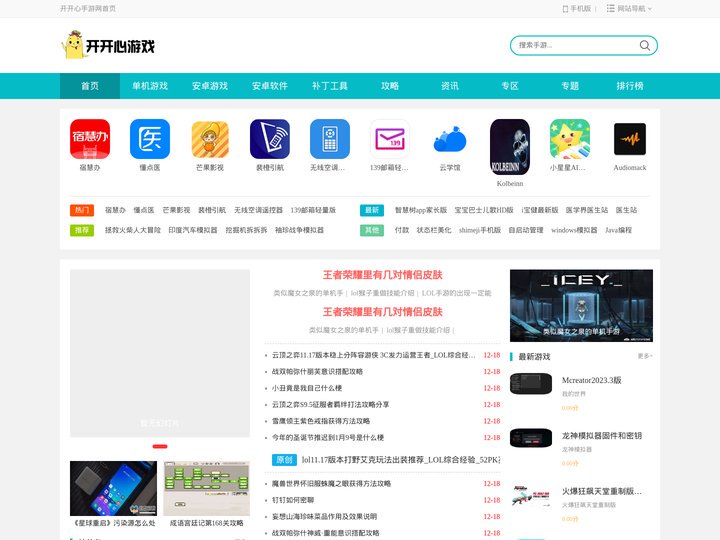
Task: Click the red carousel indicator dot
Action: [160, 446]
